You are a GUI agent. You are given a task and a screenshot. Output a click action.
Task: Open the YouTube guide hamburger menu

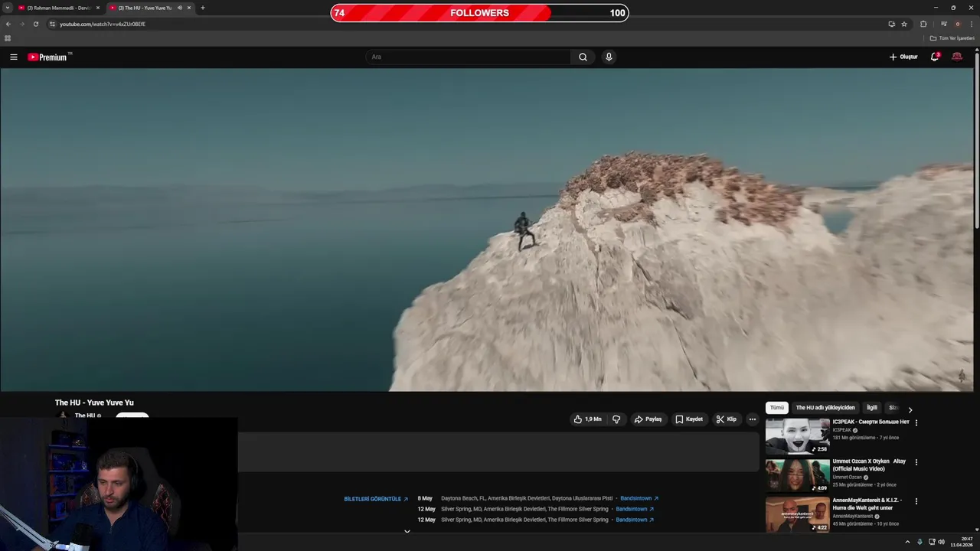[x=14, y=57]
